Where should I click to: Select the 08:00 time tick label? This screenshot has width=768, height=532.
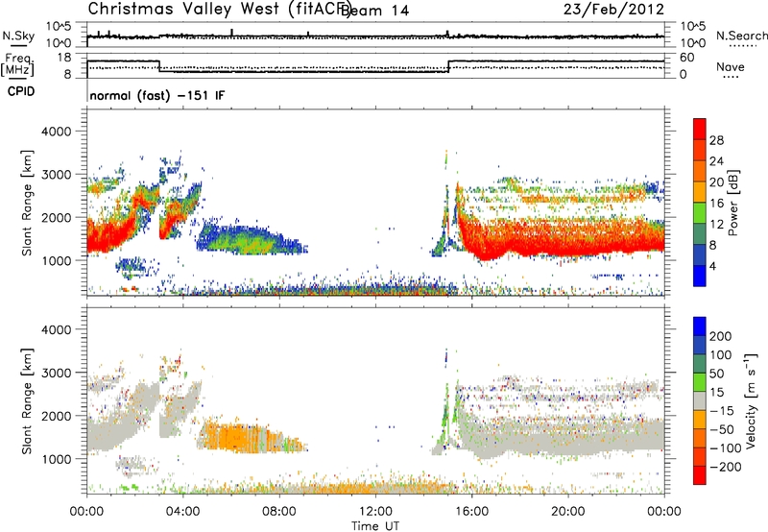click(279, 512)
